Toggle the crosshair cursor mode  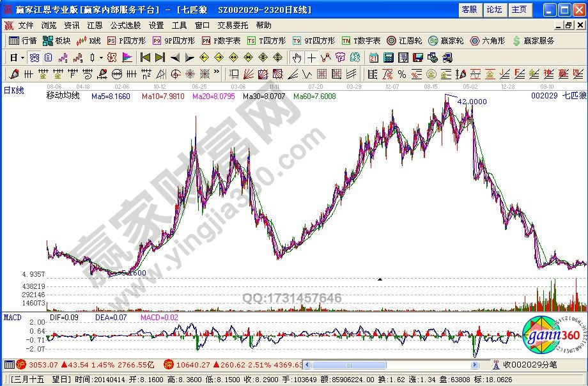[311, 57]
